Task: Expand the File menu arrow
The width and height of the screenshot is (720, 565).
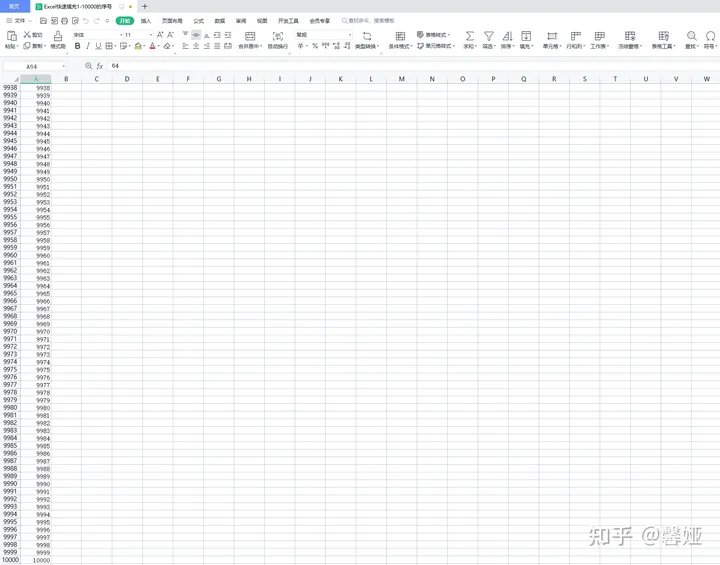Action: click(x=30, y=21)
